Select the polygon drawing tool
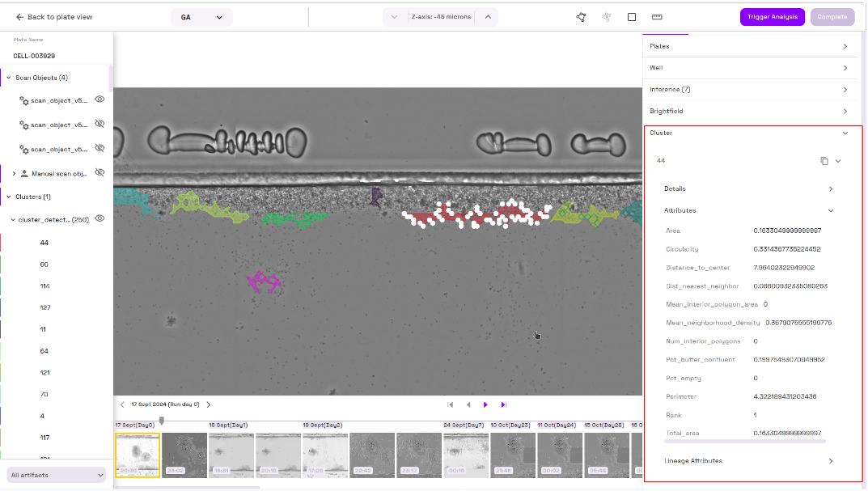 pos(581,17)
